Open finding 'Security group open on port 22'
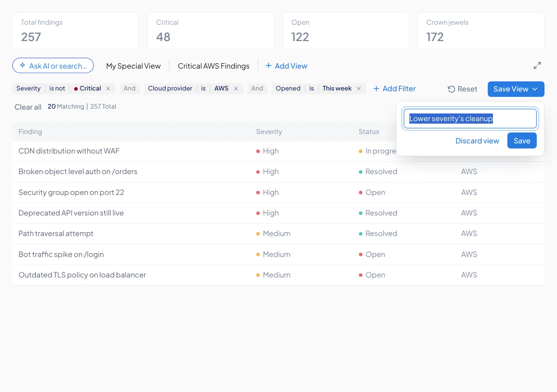 coord(71,193)
